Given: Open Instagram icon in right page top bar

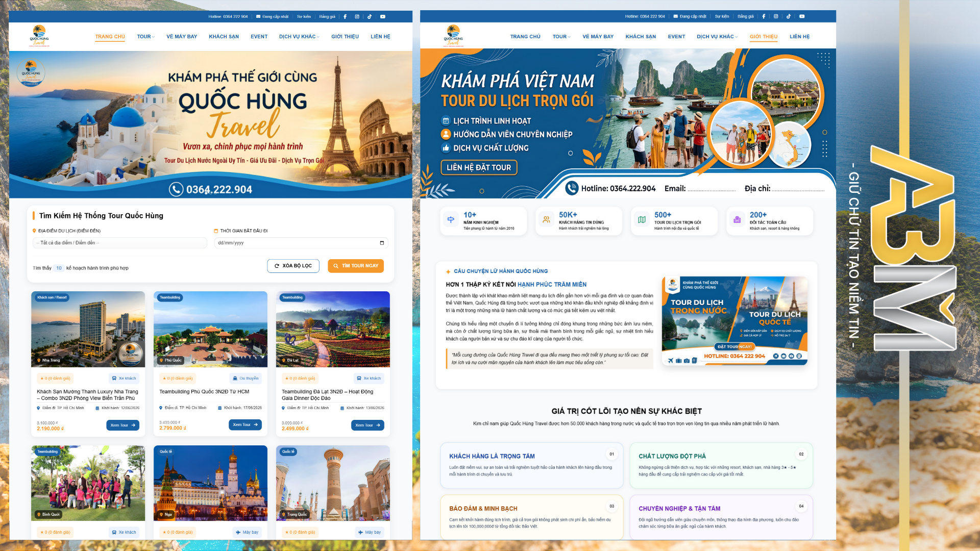Looking at the screenshot, I should coord(776,16).
